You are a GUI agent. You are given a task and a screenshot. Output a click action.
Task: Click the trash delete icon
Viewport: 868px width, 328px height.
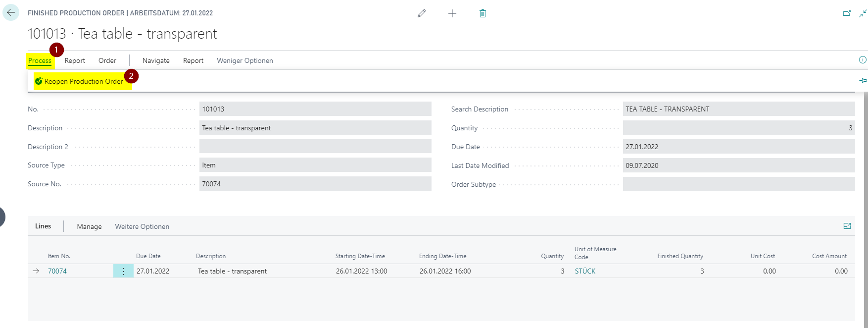tap(482, 13)
